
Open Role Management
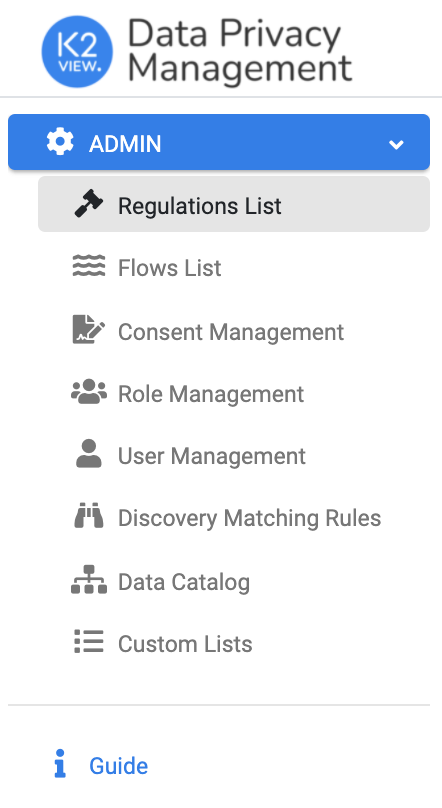point(211,394)
